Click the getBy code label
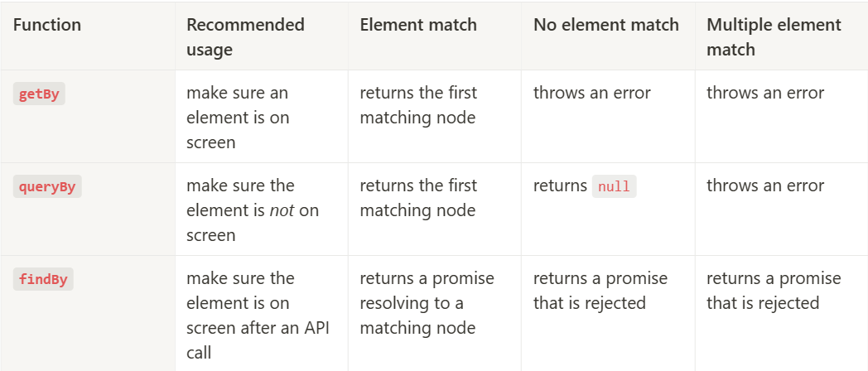868x371 pixels. [39, 94]
